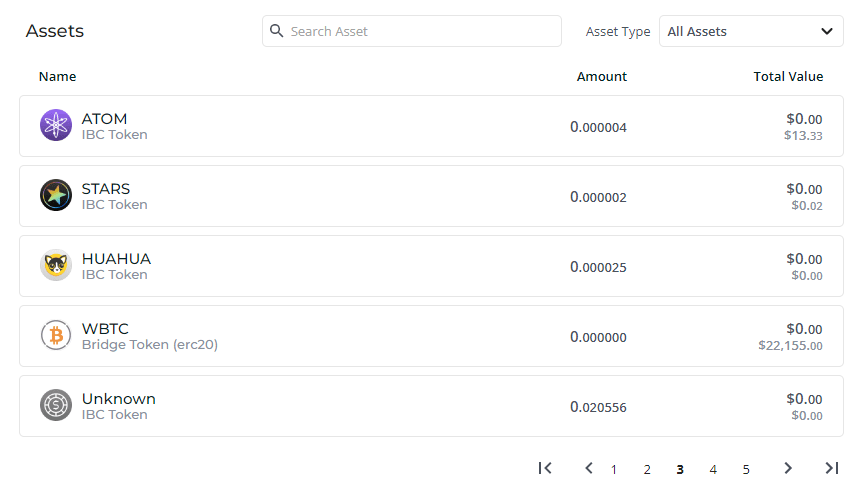Screen dimensions: 860x500
Task: Jump to first page icon
Action: click(545, 468)
